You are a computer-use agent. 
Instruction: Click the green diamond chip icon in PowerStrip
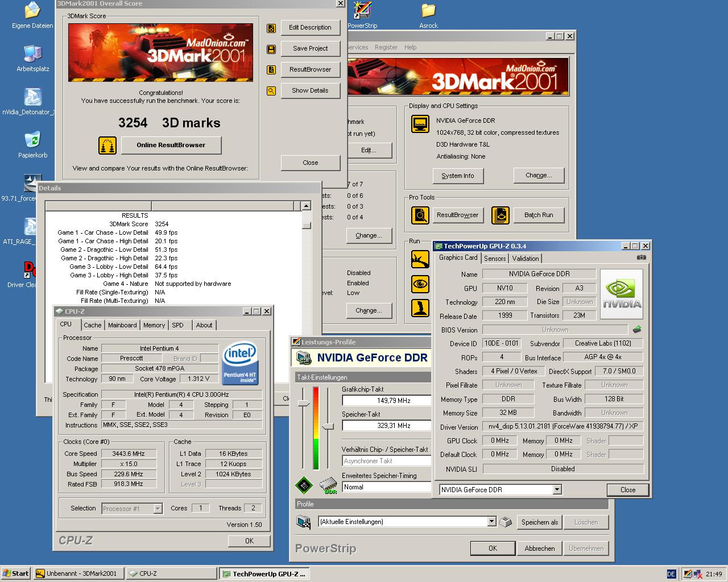click(304, 485)
